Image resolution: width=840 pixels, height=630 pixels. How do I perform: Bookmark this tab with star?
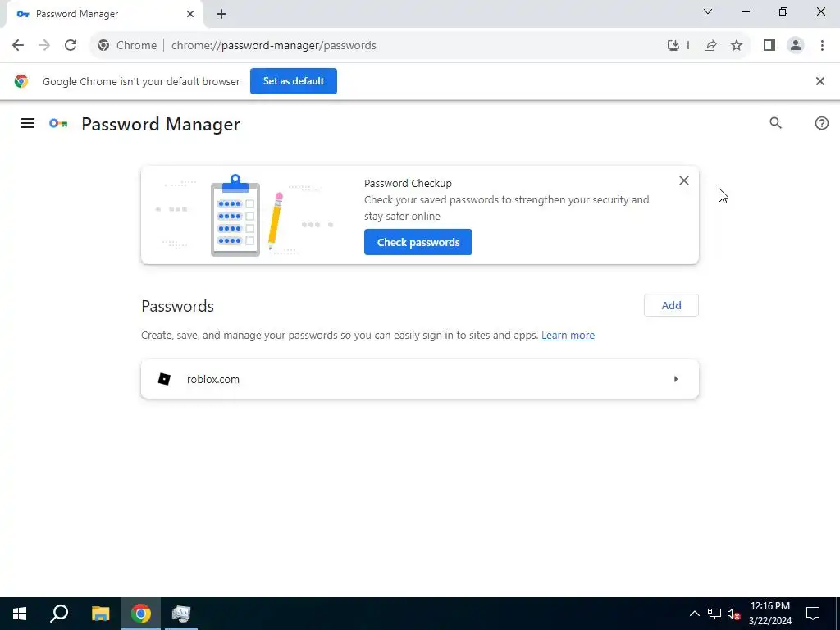pos(737,46)
